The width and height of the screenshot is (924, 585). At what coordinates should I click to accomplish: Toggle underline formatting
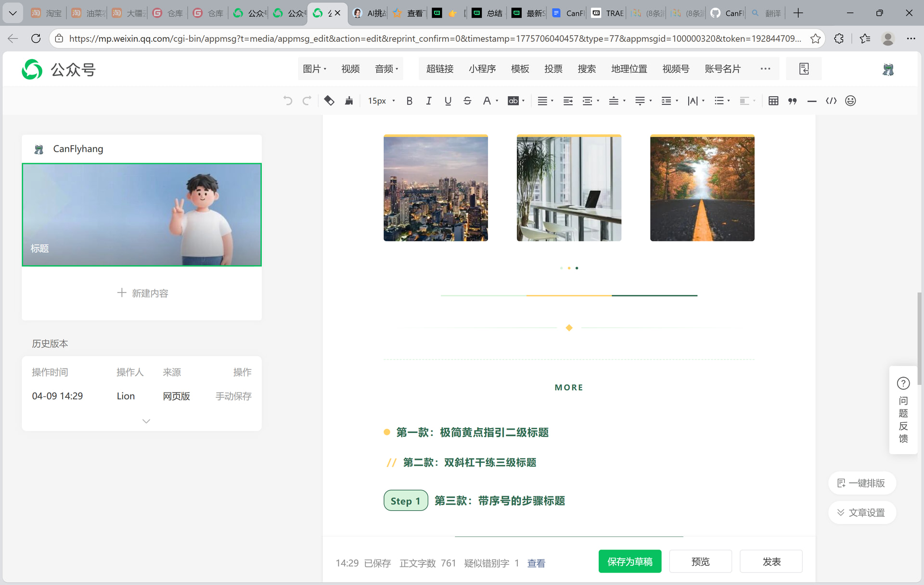click(x=448, y=101)
